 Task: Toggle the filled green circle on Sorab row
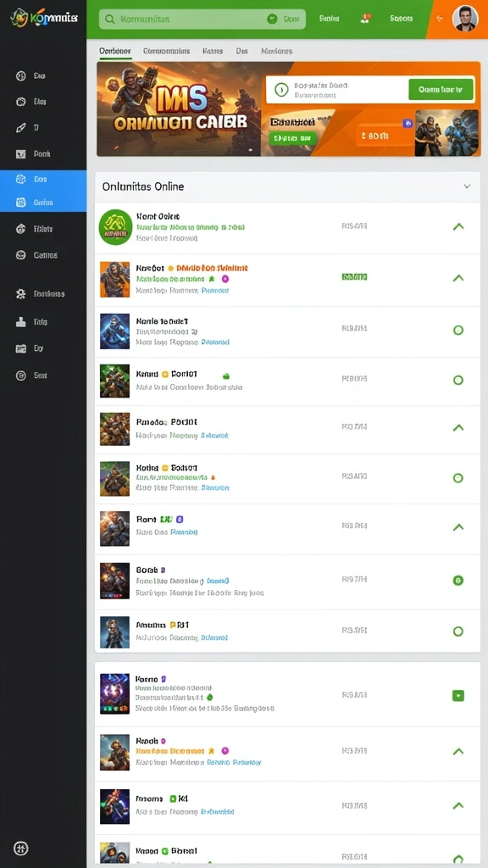click(457, 580)
